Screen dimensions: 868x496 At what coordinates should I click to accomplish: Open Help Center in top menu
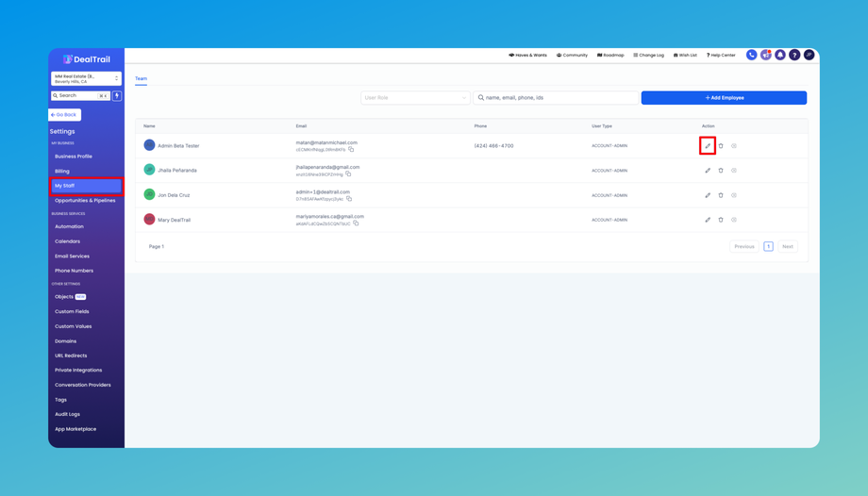click(x=721, y=56)
